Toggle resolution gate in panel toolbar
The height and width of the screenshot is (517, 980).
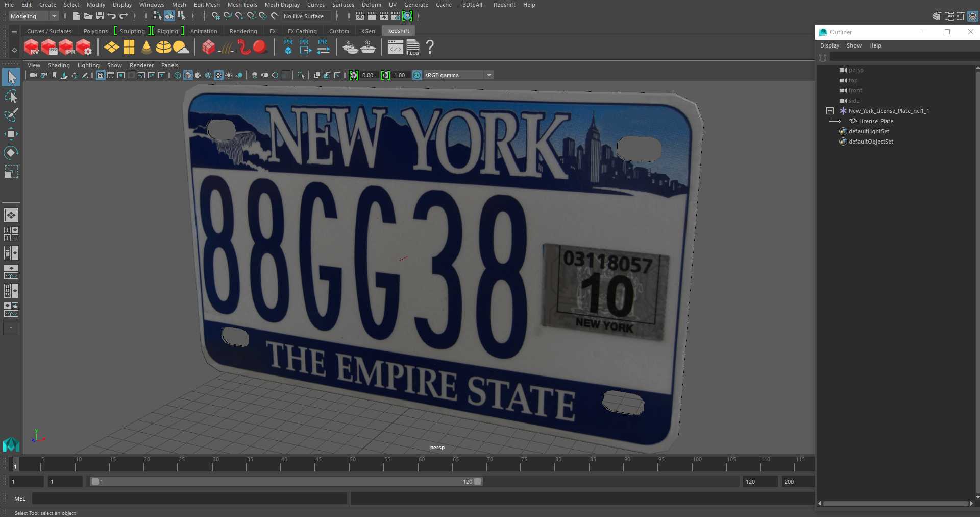121,75
